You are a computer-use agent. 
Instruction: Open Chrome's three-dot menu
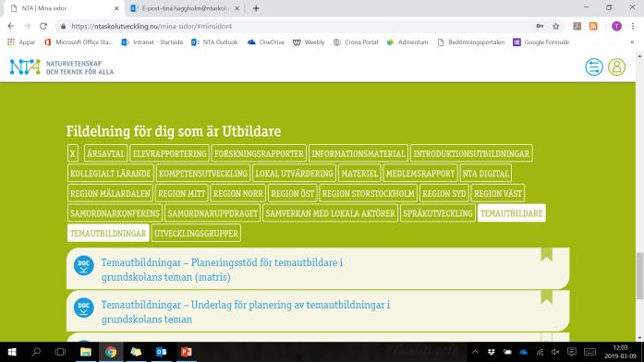coord(633,26)
